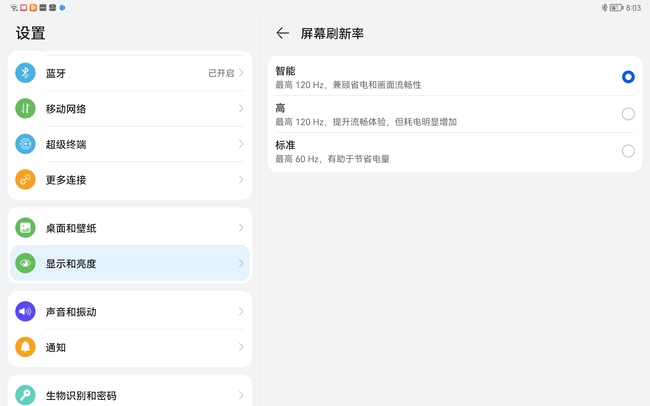Viewport: 650px width, 406px height.
Task: Click chevron on the 通知 row
Action: coord(241,347)
